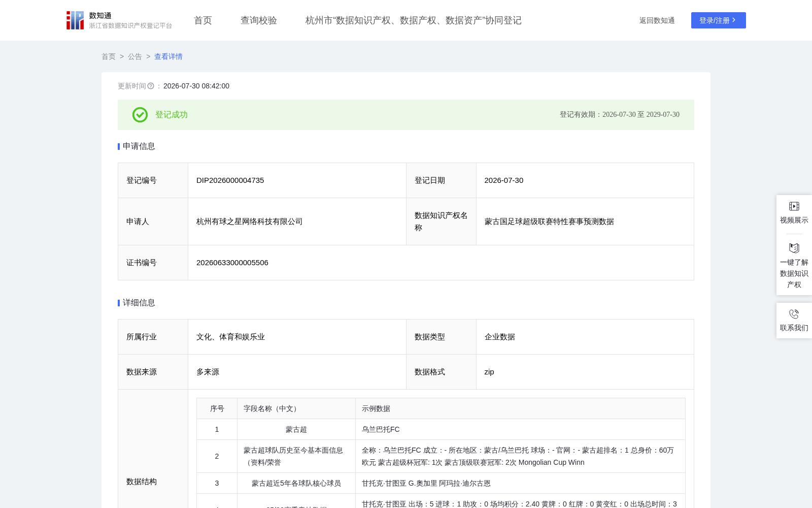Go to 首页 in the breadcrumb

109,56
